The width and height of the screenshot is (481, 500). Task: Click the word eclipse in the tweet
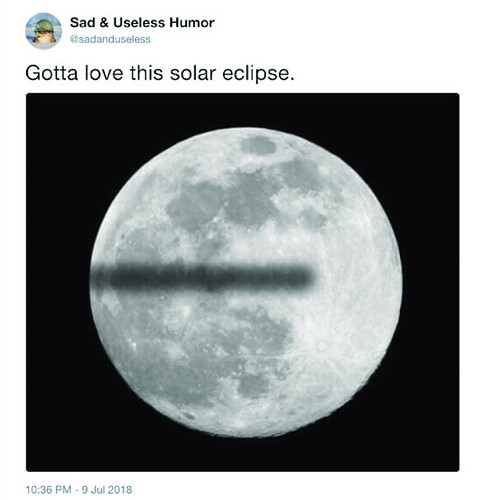click(258, 73)
